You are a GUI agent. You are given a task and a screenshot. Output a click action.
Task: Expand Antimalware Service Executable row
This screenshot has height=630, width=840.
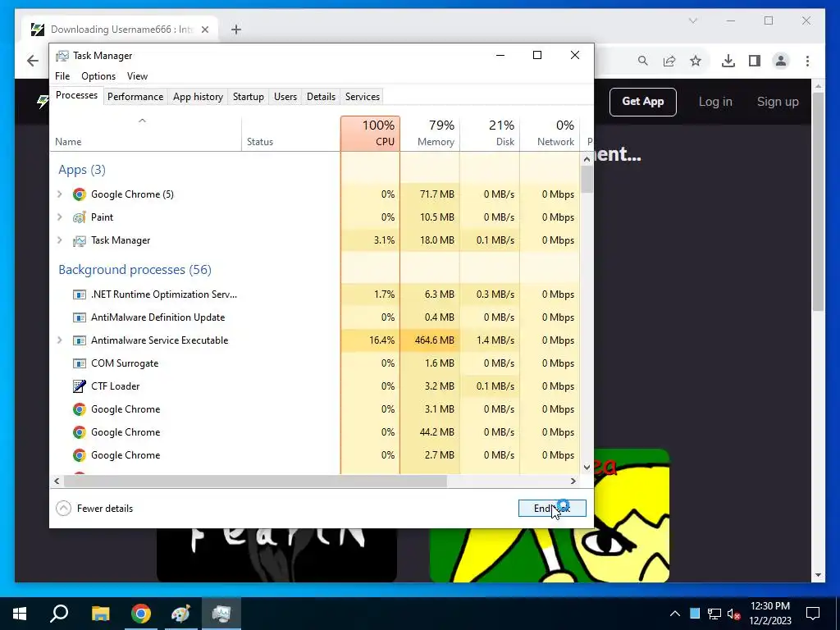(x=59, y=340)
